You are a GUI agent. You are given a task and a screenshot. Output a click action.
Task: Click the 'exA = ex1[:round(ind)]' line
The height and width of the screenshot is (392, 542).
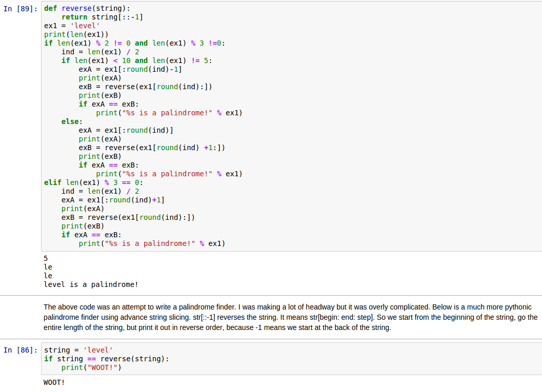(x=126, y=130)
